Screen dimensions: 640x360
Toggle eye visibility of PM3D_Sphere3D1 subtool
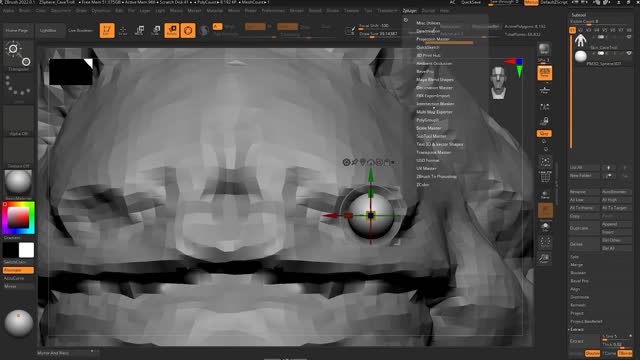[x=629, y=53]
